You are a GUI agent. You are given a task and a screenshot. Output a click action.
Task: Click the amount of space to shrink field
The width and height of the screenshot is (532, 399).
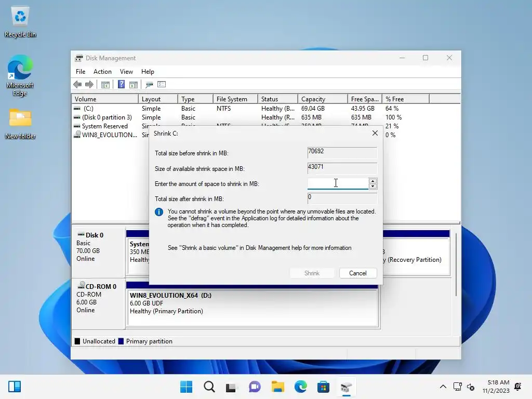338,183
